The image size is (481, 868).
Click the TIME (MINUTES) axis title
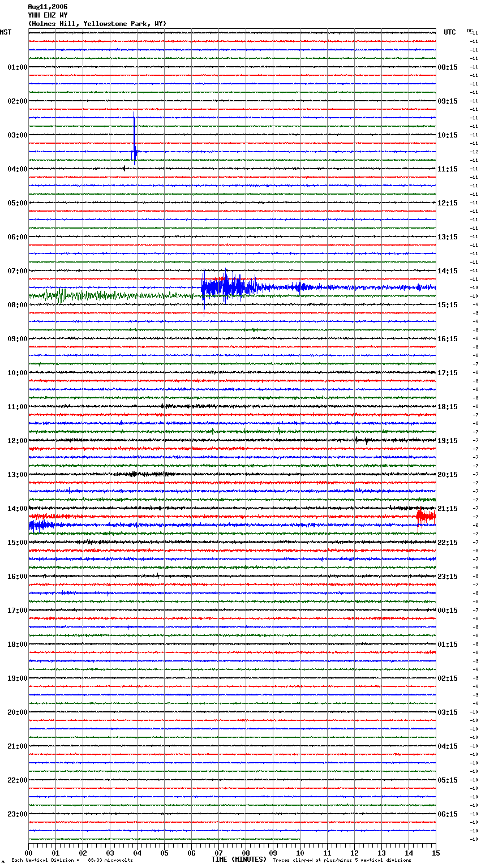pos(239,860)
